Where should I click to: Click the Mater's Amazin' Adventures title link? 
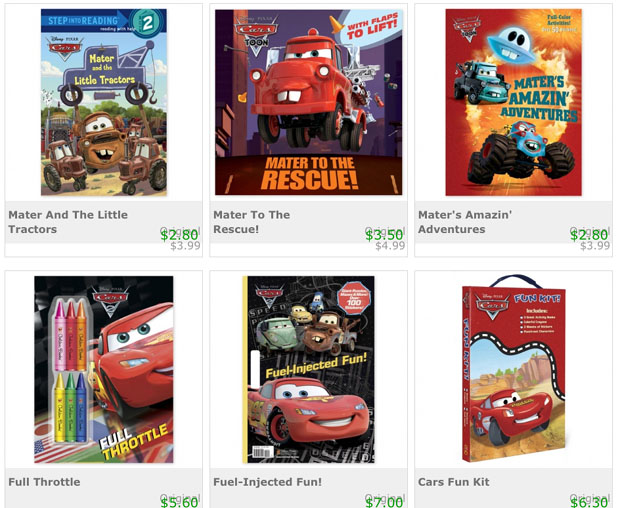tap(465, 222)
